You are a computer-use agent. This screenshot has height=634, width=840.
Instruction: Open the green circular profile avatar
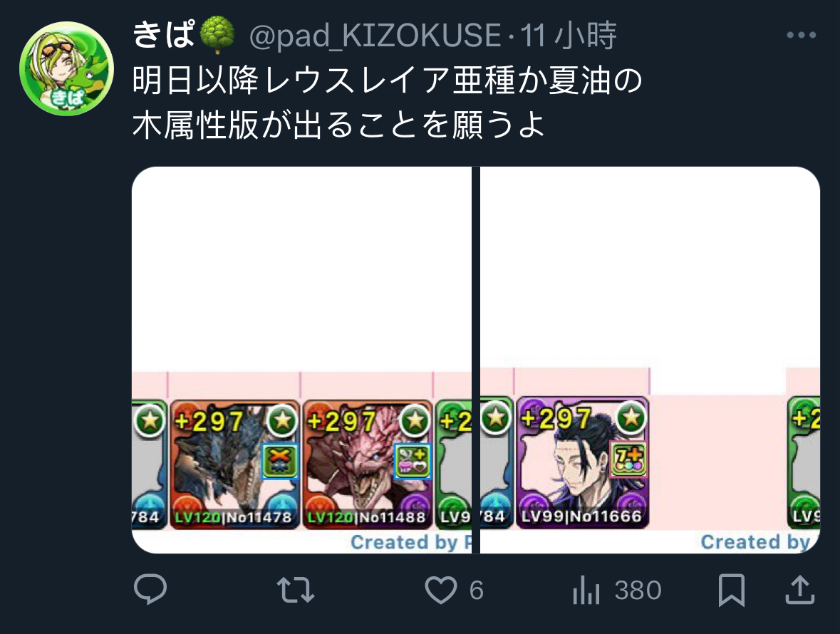(x=66, y=68)
